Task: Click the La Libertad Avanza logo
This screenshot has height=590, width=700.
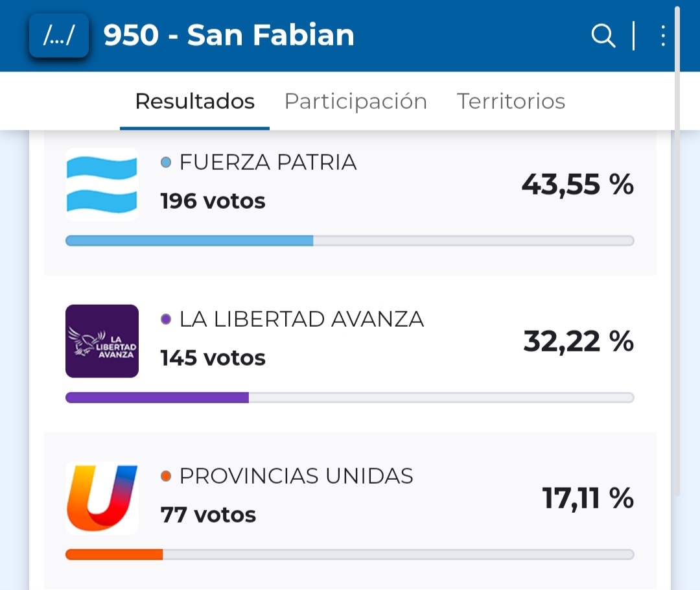Action: 102,341
